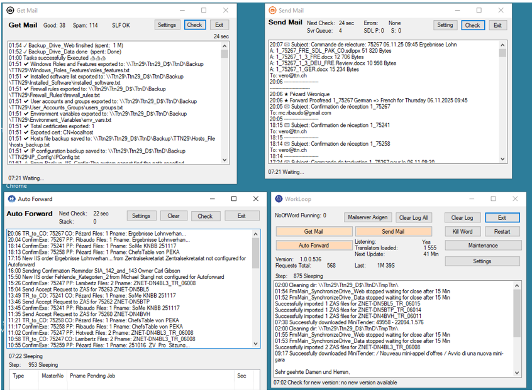Click the scroll up arrow in Send Mail log
Image resolution: width=532 pixels, height=392 pixels.
pyautogui.click(x=502, y=44)
